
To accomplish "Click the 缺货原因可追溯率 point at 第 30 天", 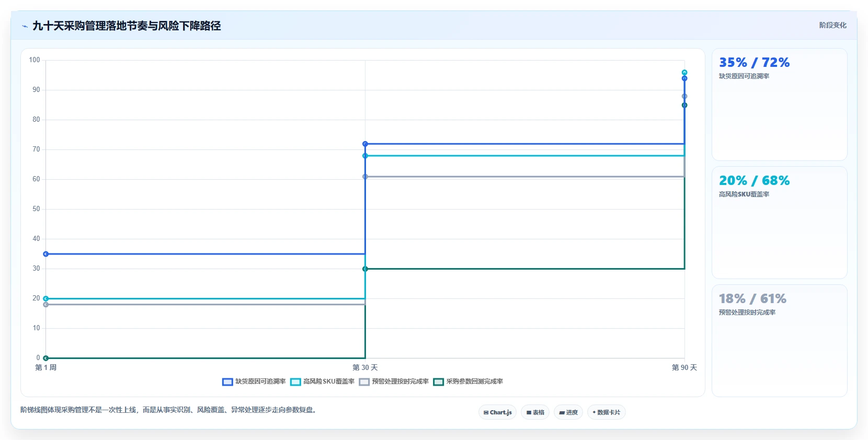I will click(x=365, y=144).
